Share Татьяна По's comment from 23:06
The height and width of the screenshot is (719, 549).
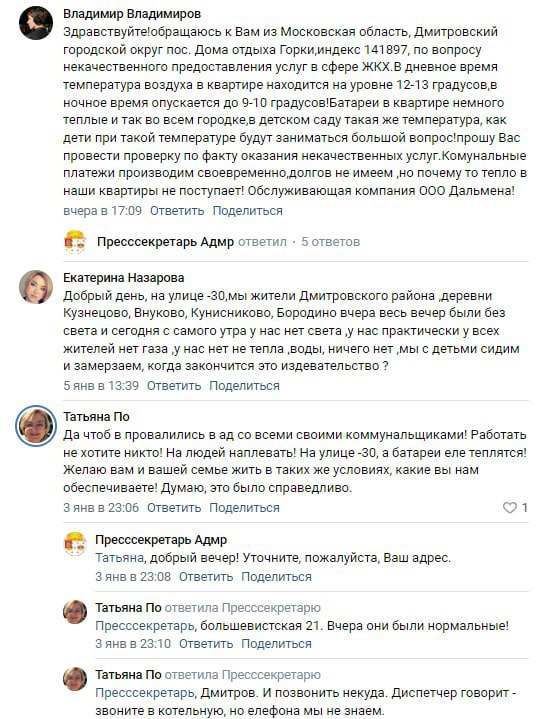244,508
